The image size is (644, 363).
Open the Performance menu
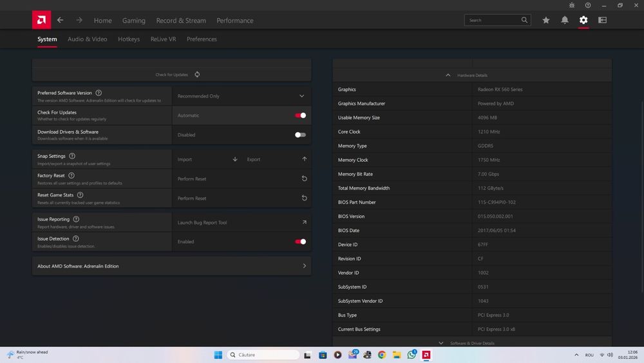click(234, 21)
